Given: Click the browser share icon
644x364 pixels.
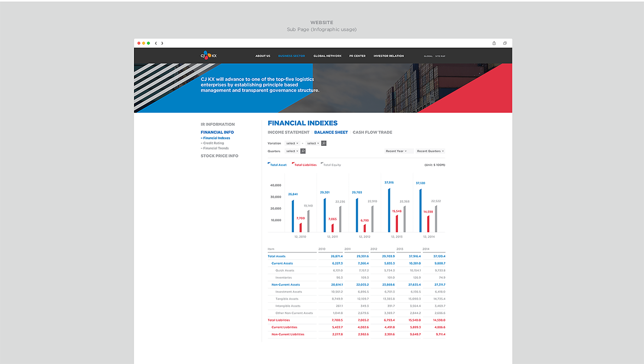Looking at the screenshot, I should [494, 43].
